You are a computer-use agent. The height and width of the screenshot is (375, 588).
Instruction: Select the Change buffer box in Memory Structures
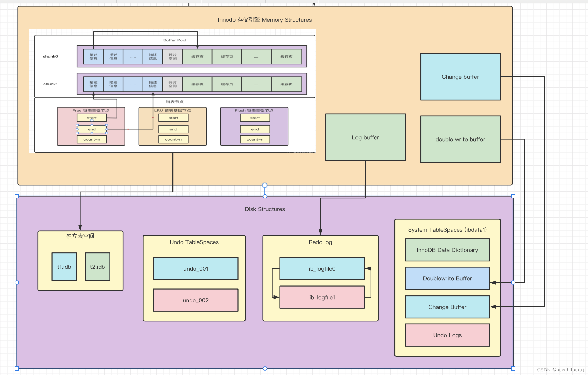point(460,77)
